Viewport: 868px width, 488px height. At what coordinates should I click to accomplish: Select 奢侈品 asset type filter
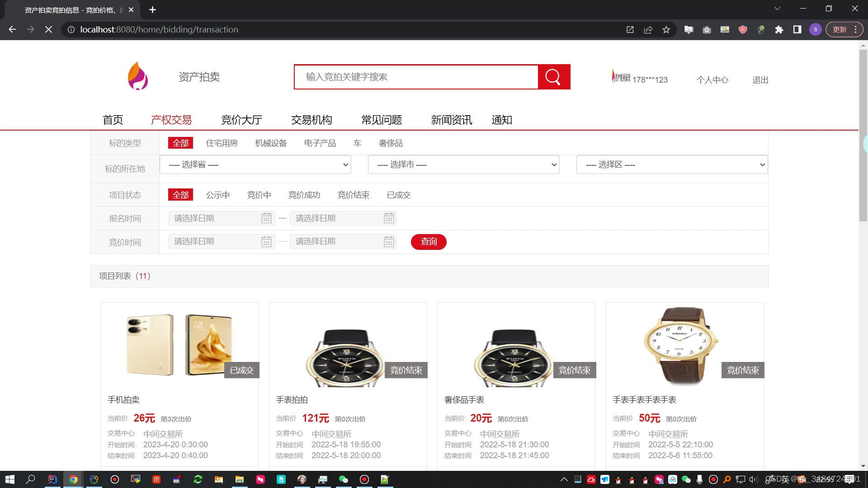click(x=391, y=143)
